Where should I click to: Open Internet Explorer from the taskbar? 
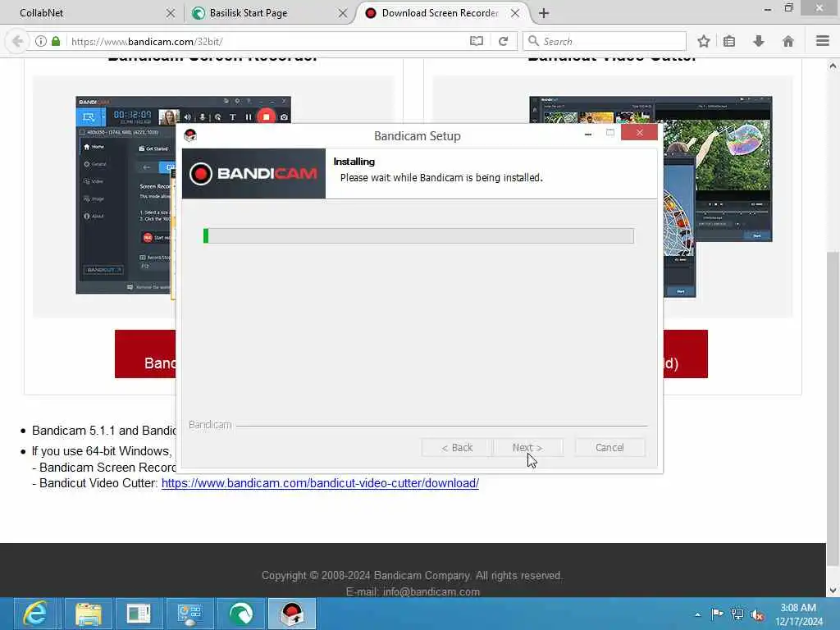point(35,614)
